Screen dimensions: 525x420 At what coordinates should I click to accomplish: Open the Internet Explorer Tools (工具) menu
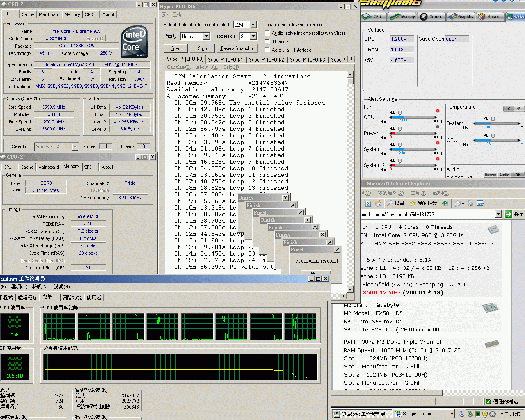pos(418,193)
